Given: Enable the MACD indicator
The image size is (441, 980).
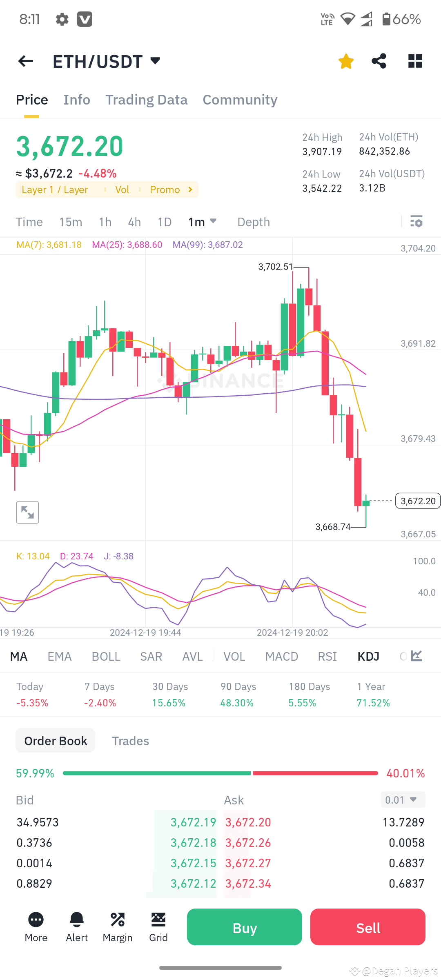Looking at the screenshot, I should (281, 656).
